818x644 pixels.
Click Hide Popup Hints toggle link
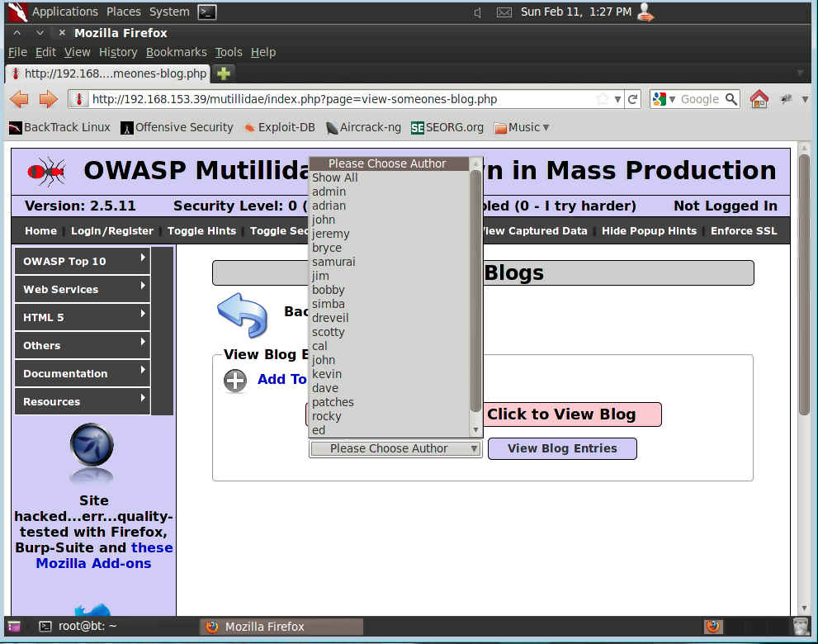[x=649, y=231]
